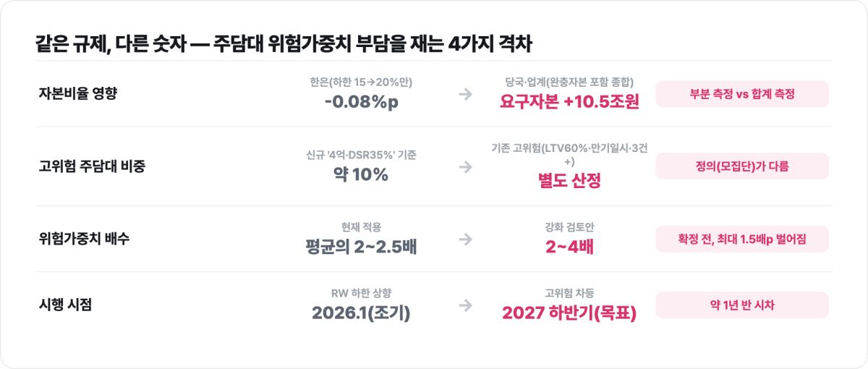
Task: Click the arrow icon in 자본비율 영향 row
Action: 466,94
